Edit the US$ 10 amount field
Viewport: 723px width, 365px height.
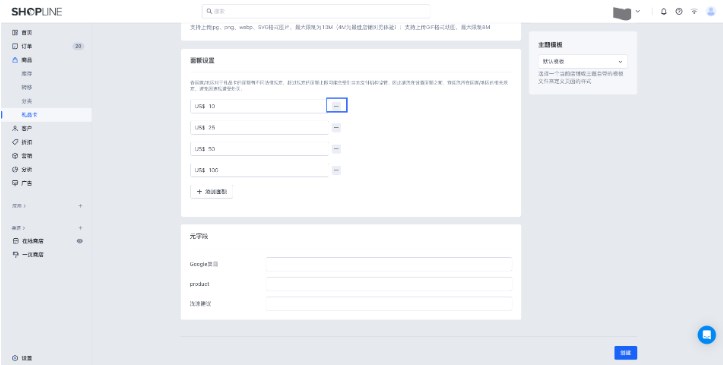tap(259, 106)
